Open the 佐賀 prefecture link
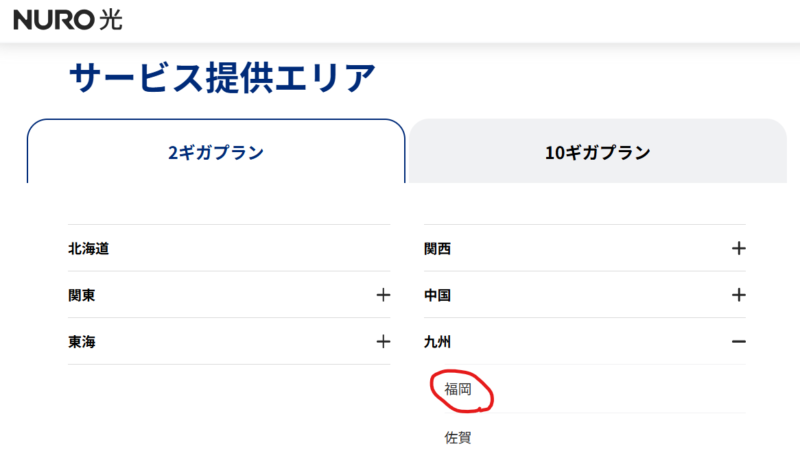800x464 pixels. [458, 437]
